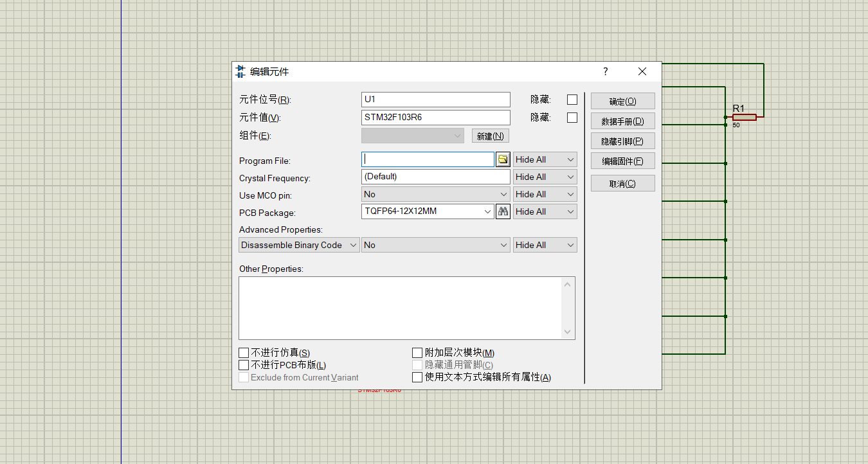Screen dimensions: 868x464
Task: Expand Advanced Properties value No dropdown
Action: pyautogui.click(x=436, y=245)
